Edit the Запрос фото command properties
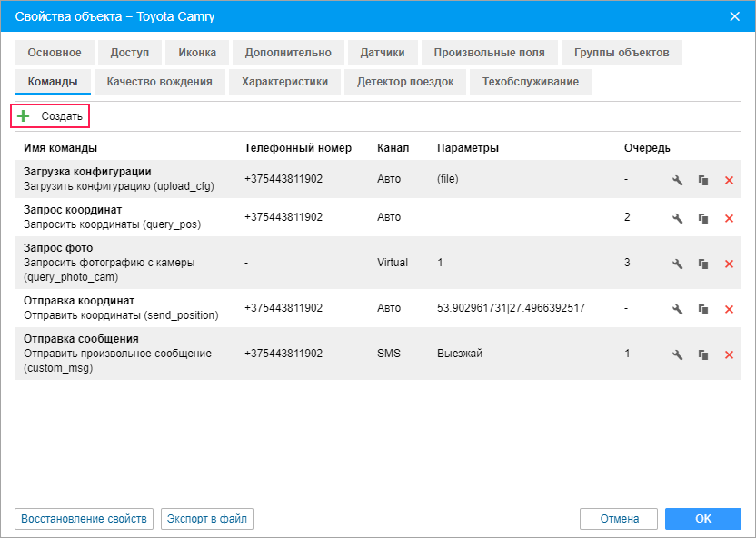Viewport: 756px width, 538px height. click(677, 264)
